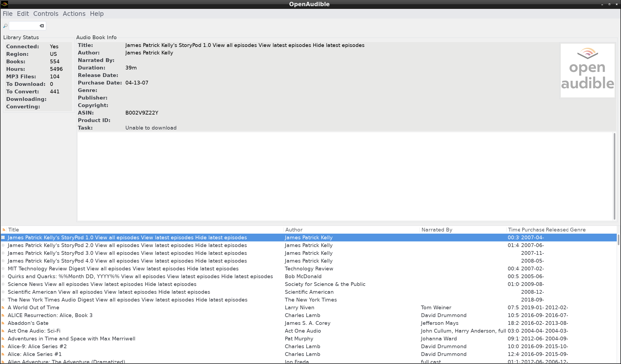621x364 pixels.
Task: Click the RSS feed icon beside A World Out of Time
Action: coord(3,307)
